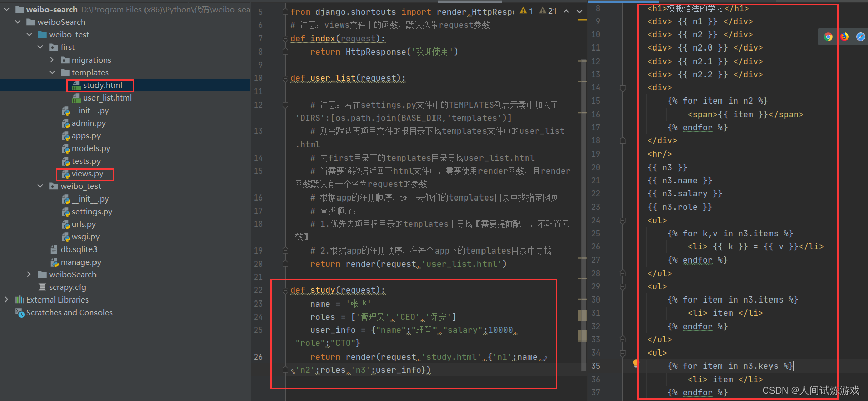Click the scrapy.cfg config file icon

(x=42, y=287)
